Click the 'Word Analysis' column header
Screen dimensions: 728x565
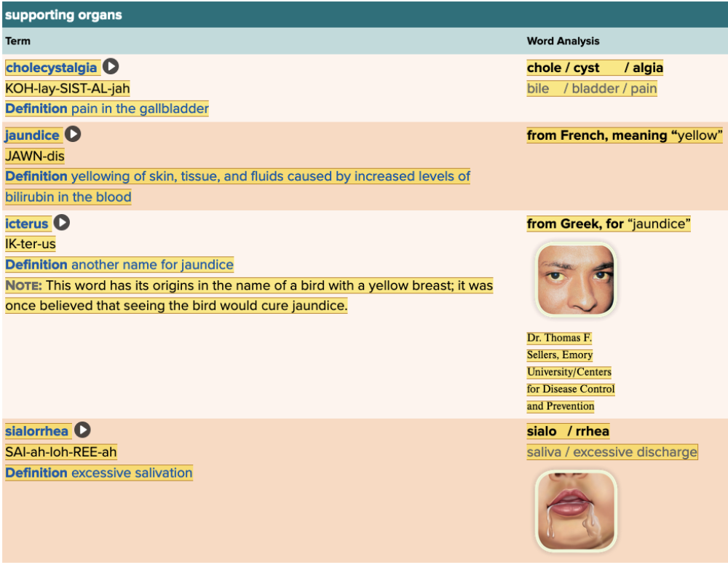coord(563,42)
